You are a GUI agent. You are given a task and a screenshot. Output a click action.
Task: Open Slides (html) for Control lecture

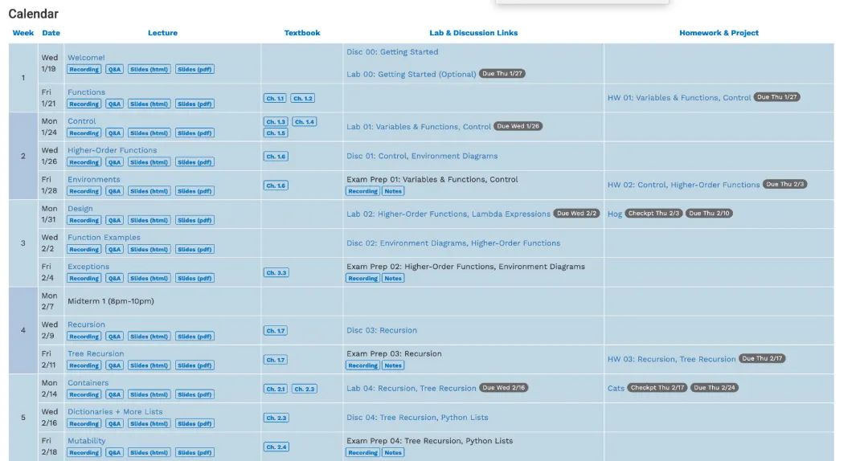(149, 133)
